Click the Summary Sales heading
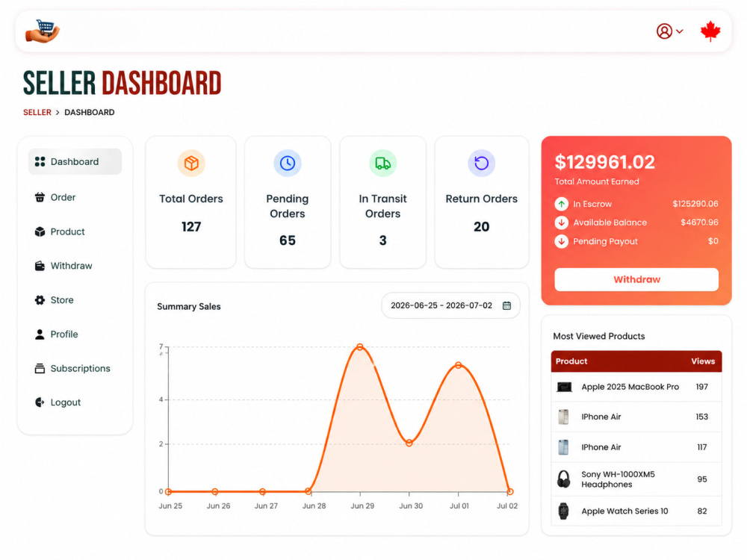The height and width of the screenshot is (560, 747). coord(189,307)
